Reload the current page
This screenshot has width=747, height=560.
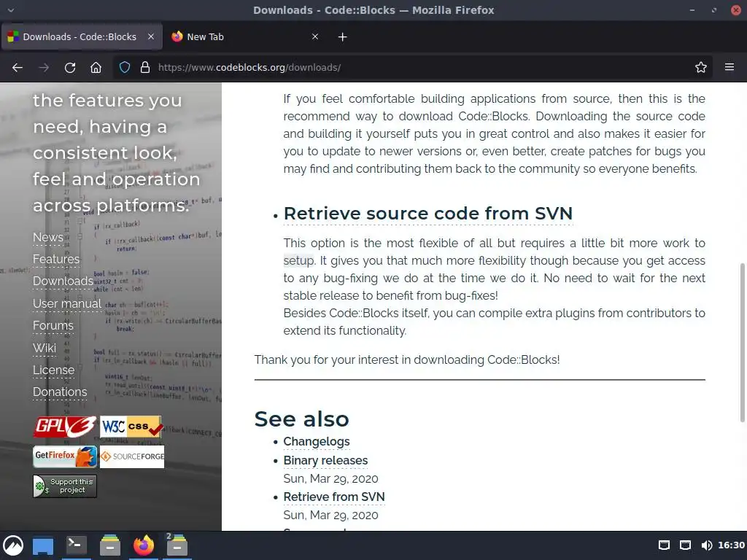click(x=70, y=68)
